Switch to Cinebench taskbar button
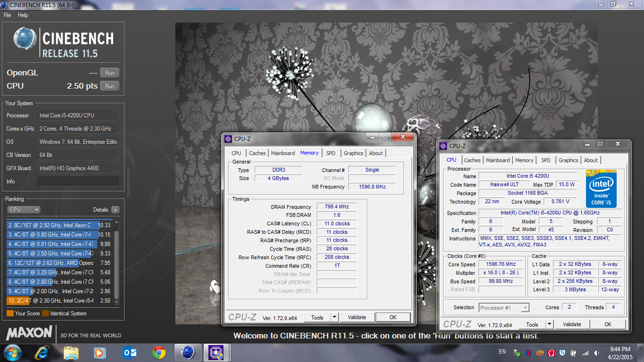644x362 pixels. pos(188,353)
